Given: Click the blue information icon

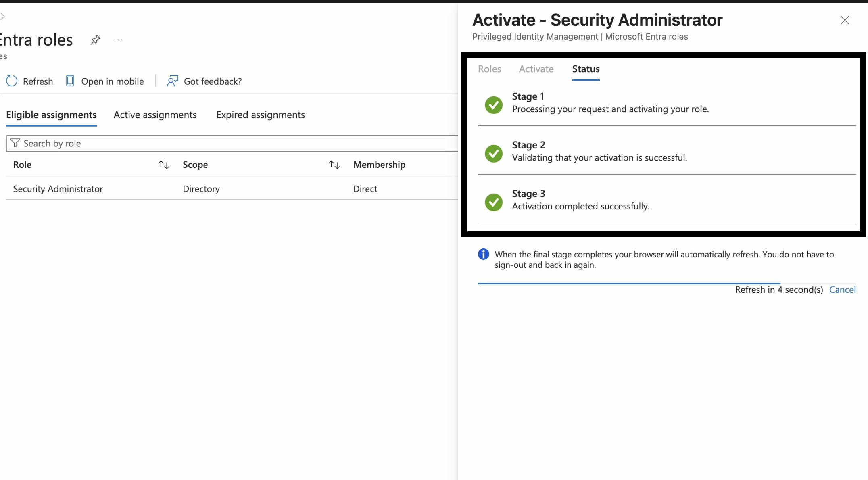Looking at the screenshot, I should [483, 254].
